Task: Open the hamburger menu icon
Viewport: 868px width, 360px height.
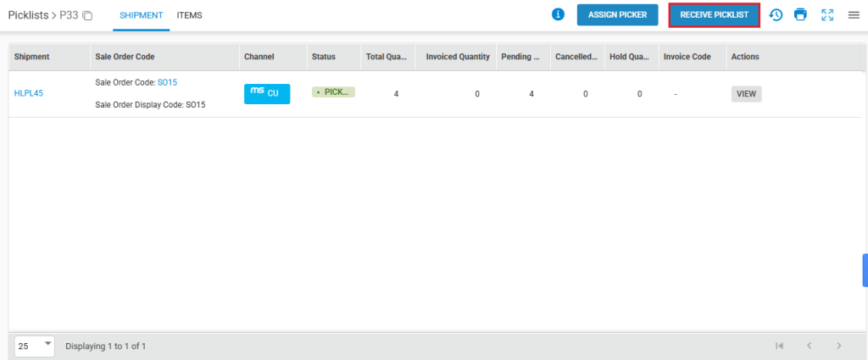Action: click(x=854, y=15)
